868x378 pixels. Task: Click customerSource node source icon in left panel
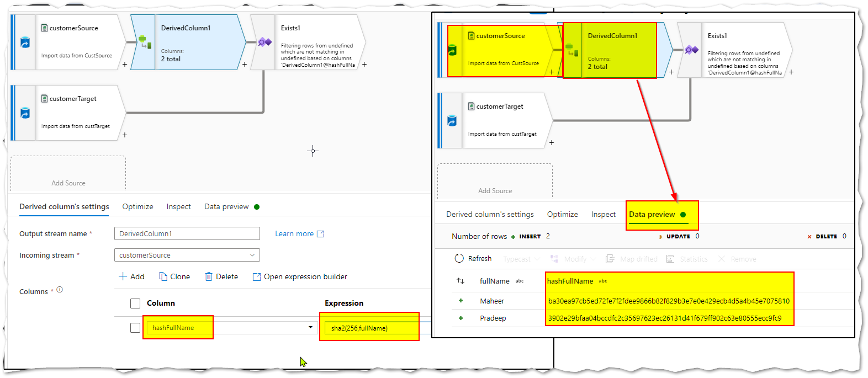click(25, 42)
